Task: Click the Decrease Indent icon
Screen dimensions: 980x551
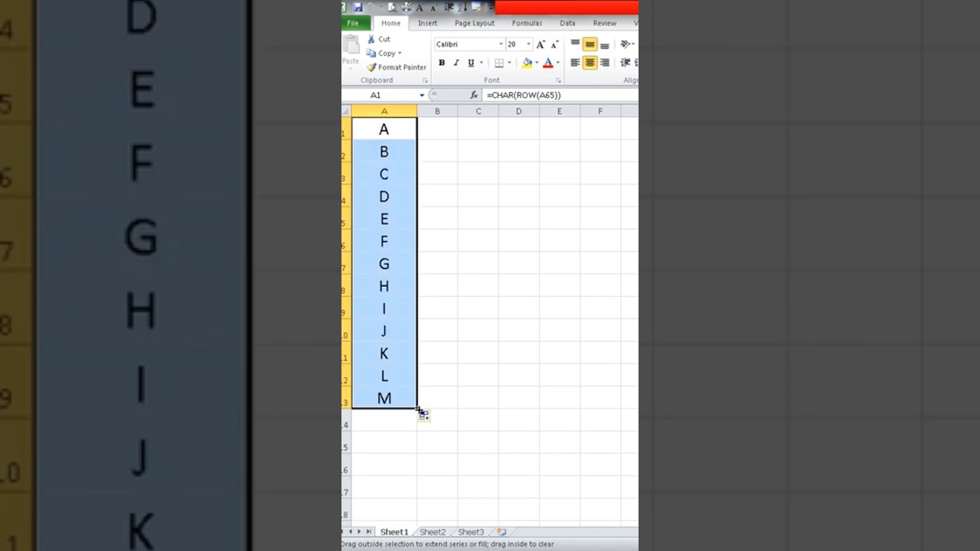Action: pos(626,63)
